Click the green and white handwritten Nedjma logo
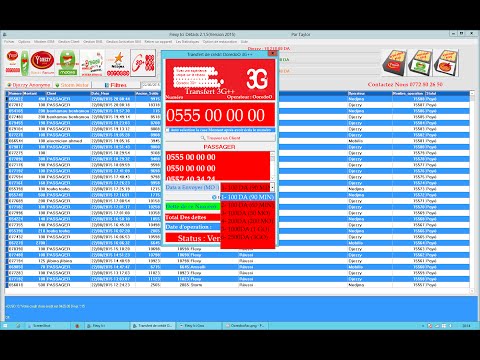The height and width of the screenshot is (360, 480). pyautogui.click(x=92, y=63)
